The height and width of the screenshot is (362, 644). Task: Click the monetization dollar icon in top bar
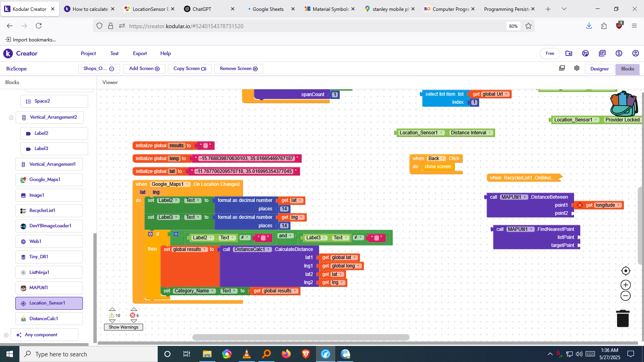coord(619,53)
